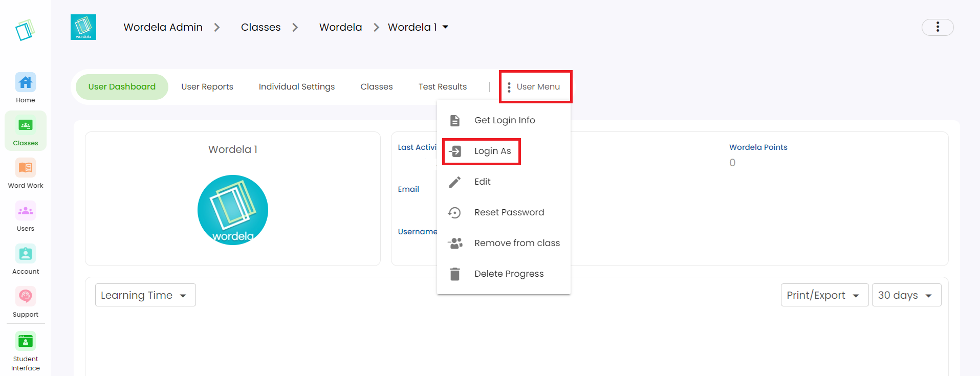The height and width of the screenshot is (376, 980).
Task: Choose Delete Progress from the menu
Action: 504,274
